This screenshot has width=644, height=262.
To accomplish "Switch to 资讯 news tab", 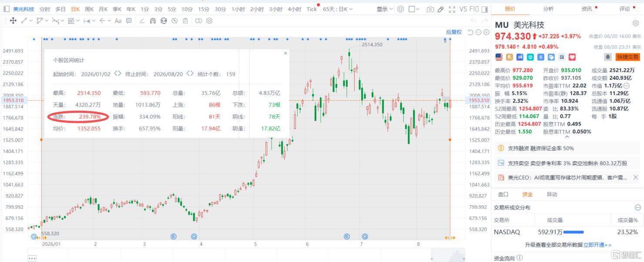I will 587,9.
